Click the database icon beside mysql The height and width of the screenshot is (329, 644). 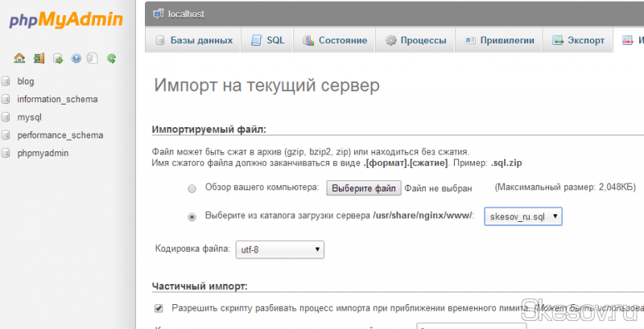click(x=6, y=117)
